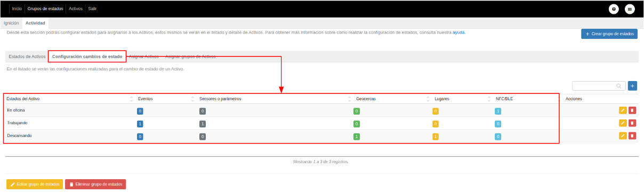The height and width of the screenshot is (193, 644).
Task: Click Eventos badge for En oficina
Action: [140, 111]
